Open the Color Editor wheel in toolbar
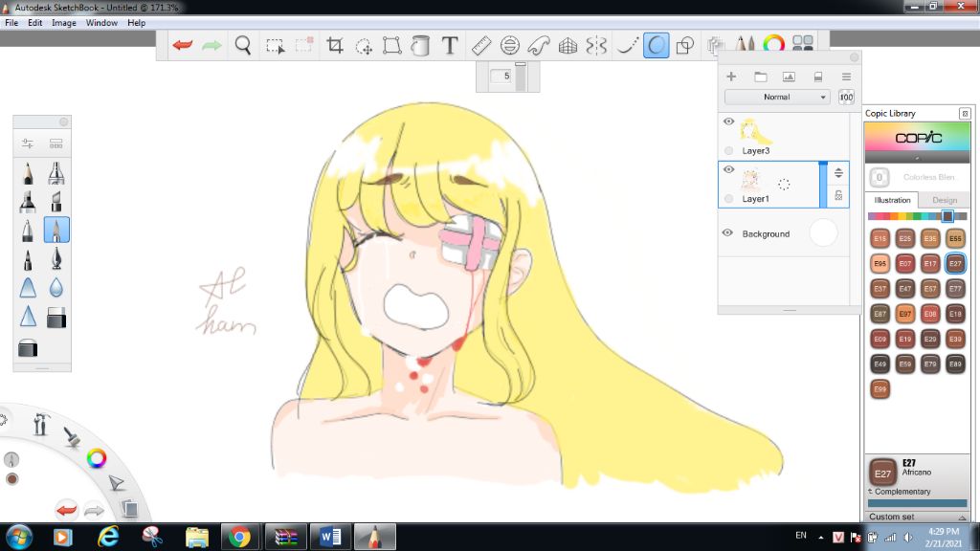Viewport: 980px width, 551px height. (773, 44)
